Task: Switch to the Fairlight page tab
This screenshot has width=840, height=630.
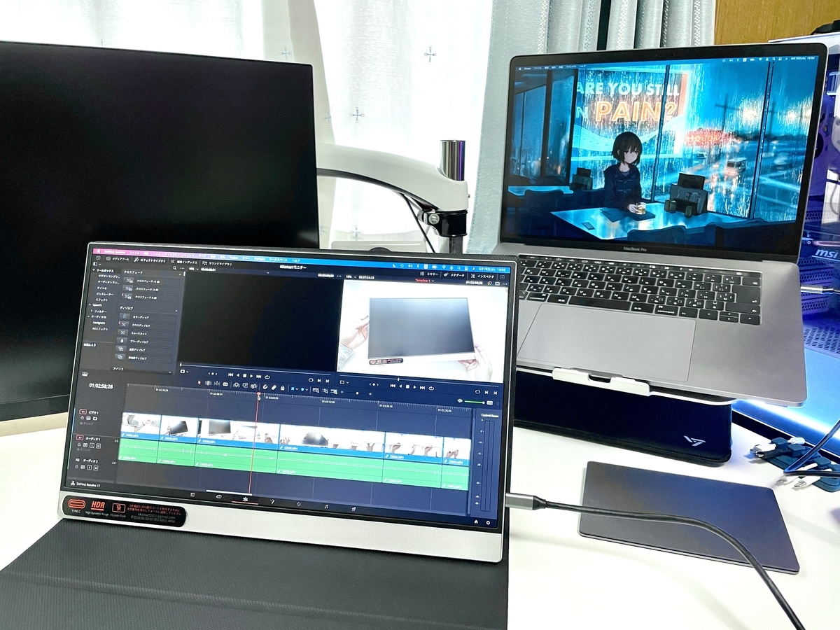Action: point(326,505)
